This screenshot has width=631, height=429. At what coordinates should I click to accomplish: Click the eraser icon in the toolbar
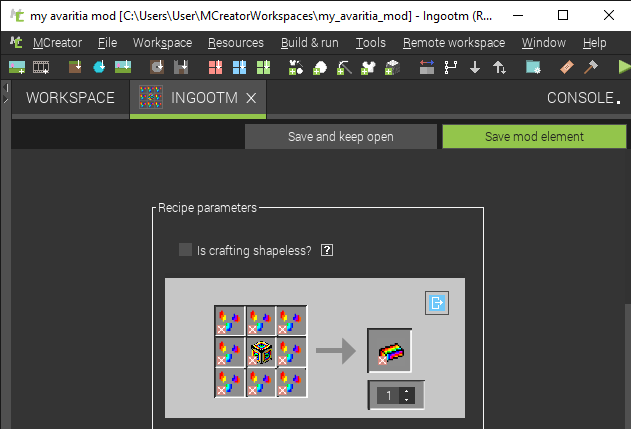coord(566,67)
